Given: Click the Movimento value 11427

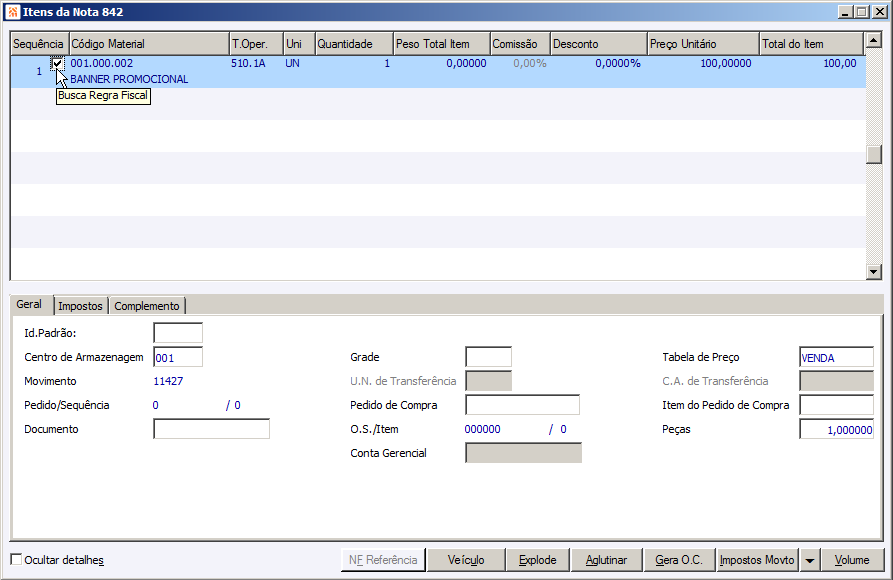Looking at the screenshot, I should (x=169, y=381).
